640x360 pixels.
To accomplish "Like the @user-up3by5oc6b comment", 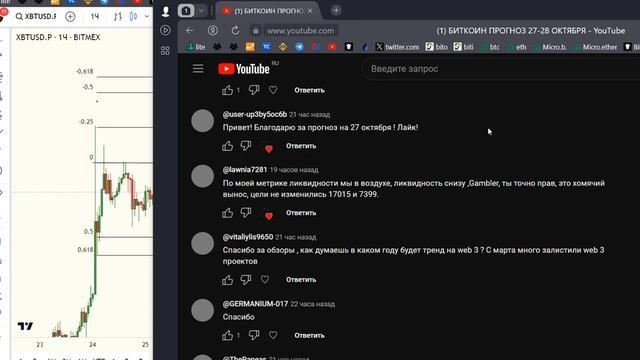I will [227, 146].
